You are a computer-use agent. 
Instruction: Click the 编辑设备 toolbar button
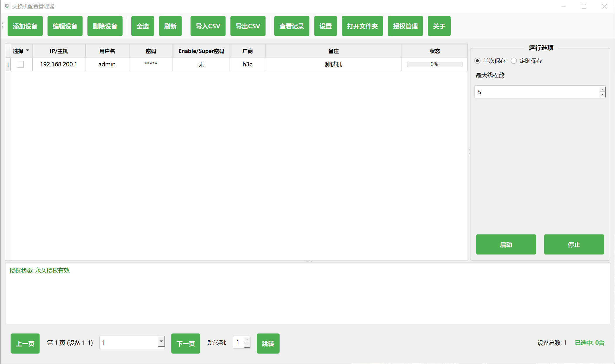point(65,26)
